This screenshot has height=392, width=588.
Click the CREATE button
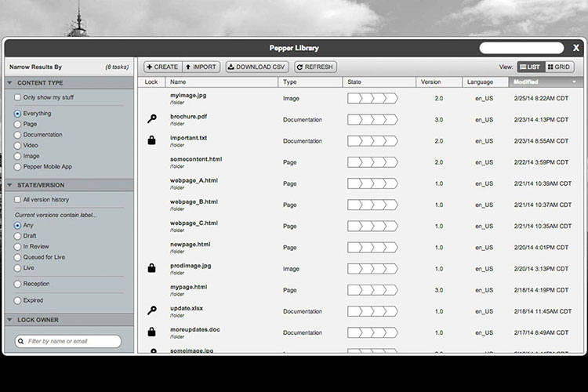pos(163,67)
